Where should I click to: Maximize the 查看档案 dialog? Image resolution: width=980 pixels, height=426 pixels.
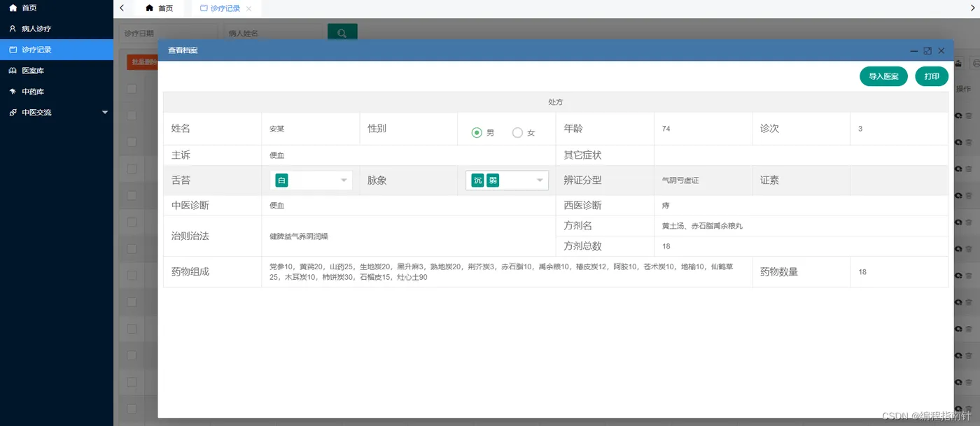(927, 51)
